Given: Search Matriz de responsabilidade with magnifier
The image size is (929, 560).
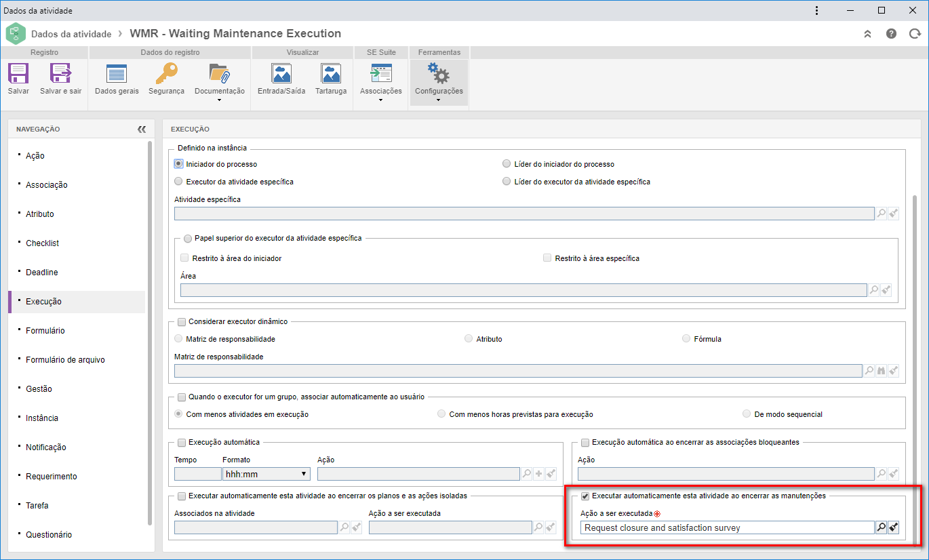Looking at the screenshot, I should [869, 370].
